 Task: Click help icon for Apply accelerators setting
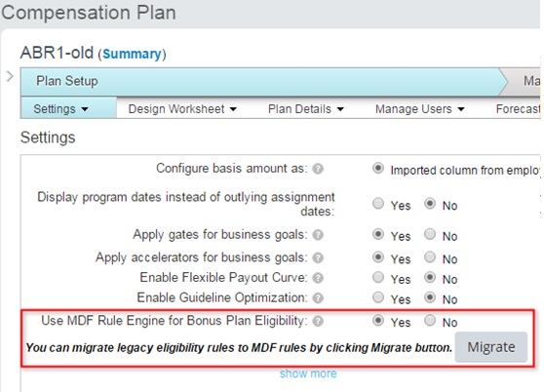click(x=318, y=257)
